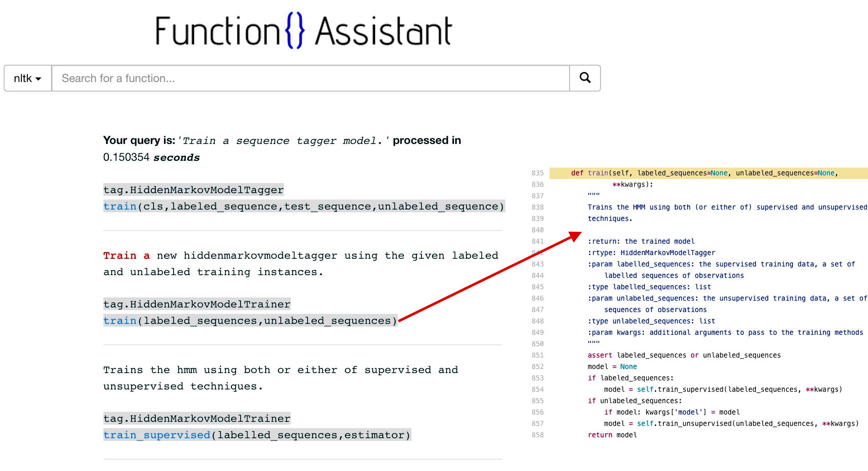The height and width of the screenshot is (471, 868).
Task: Click the 'self.train_supervised(labeled_sequences, **kwargs)' line
Action: tap(723, 389)
